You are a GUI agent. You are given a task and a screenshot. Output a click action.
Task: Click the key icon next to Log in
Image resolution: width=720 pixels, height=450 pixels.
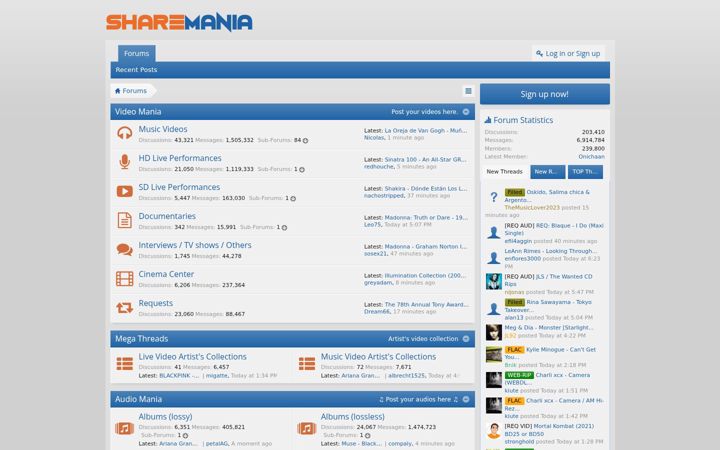point(540,54)
